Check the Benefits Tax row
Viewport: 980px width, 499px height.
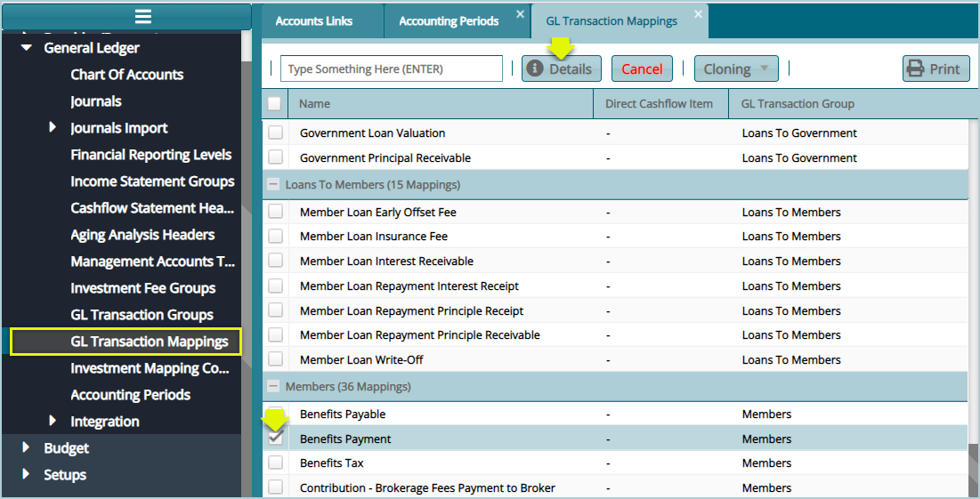pyautogui.click(x=275, y=463)
